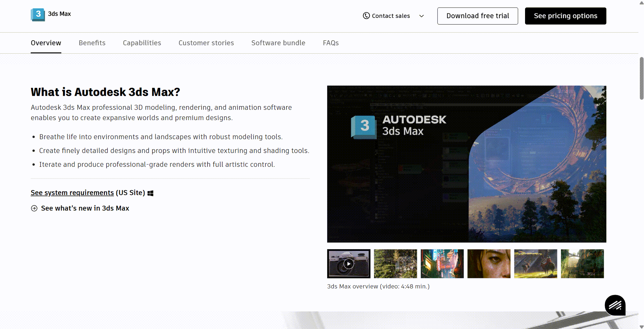Image resolution: width=644 pixels, height=329 pixels.
Task: Click the phone icon beside Contact sales
Action: click(366, 16)
